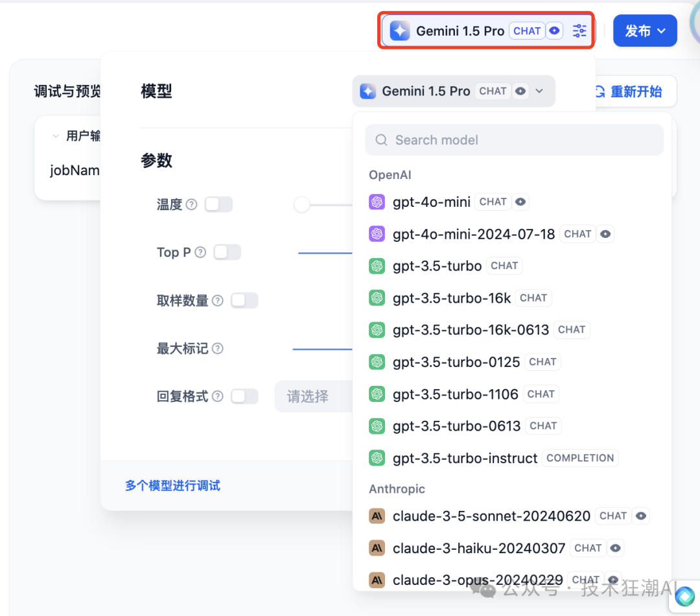
Task: Enable the Top P toggle
Action: [227, 252]
